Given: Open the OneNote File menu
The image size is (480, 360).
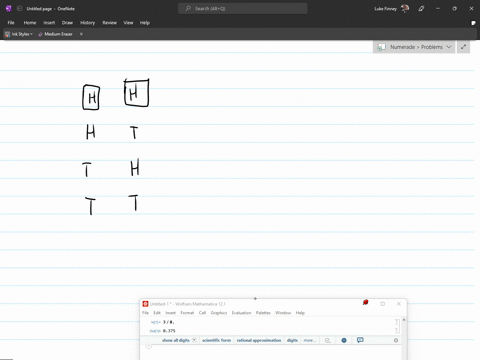Looking at the screenshot, I should [x=11, y=23].
